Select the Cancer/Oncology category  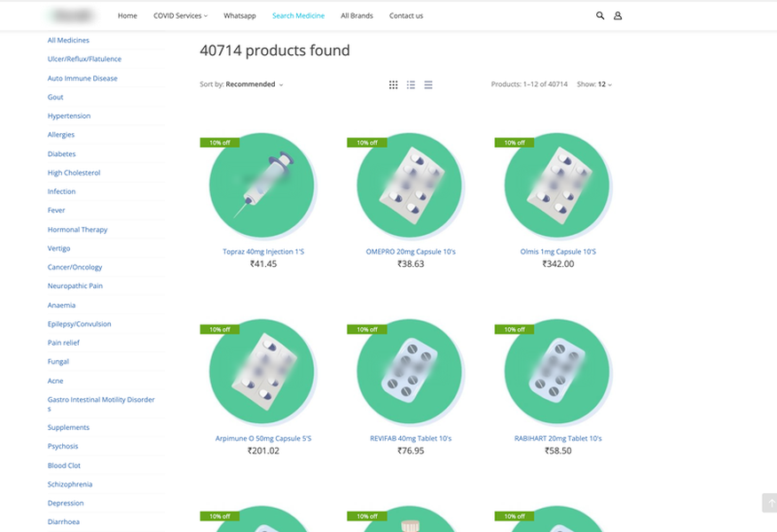coord(75,268)
